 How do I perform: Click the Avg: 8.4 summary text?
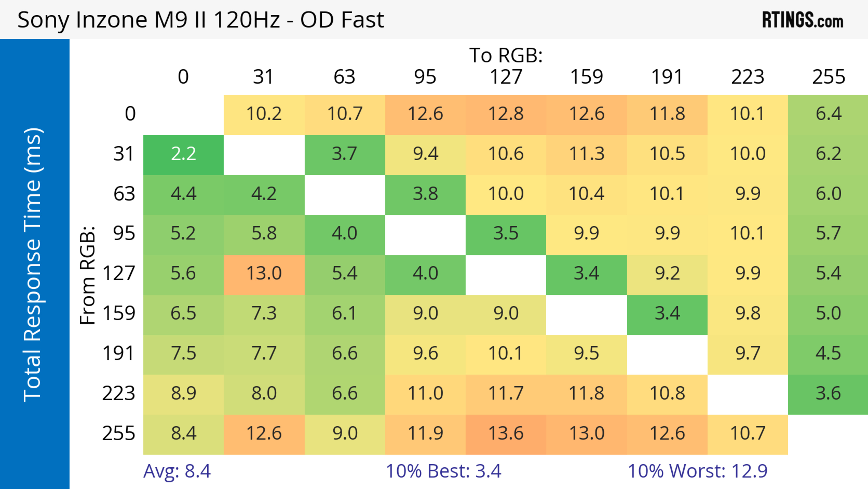177,471
